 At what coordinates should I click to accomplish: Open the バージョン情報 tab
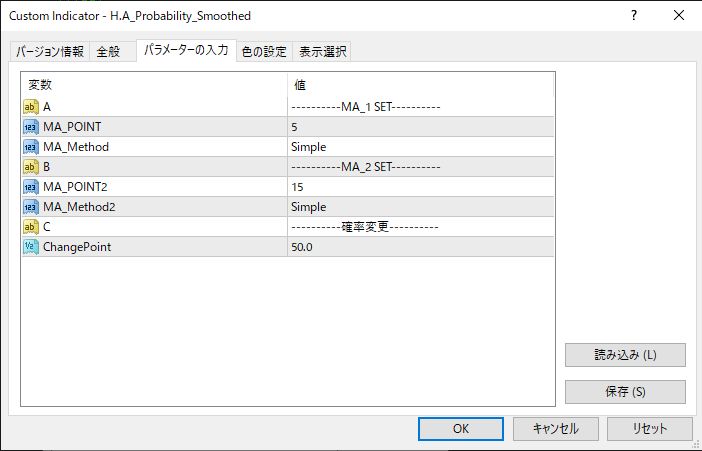[50, 52]
